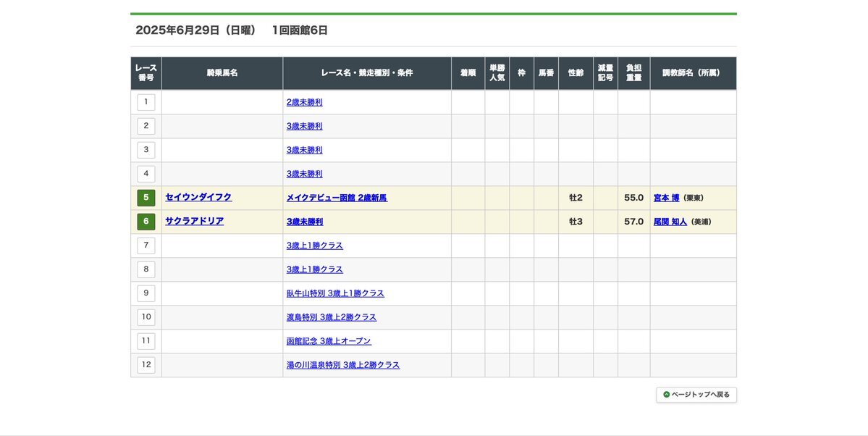Open race 8 link 3歳上1勝クラス
The height and width of the screenshot is (436, 868).
tap(315, 269)
